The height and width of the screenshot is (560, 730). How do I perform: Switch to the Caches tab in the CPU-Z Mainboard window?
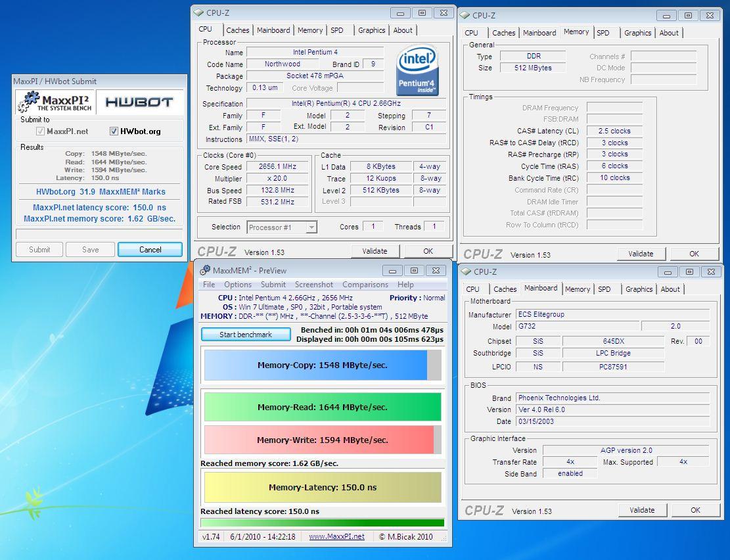coord(505,289)
